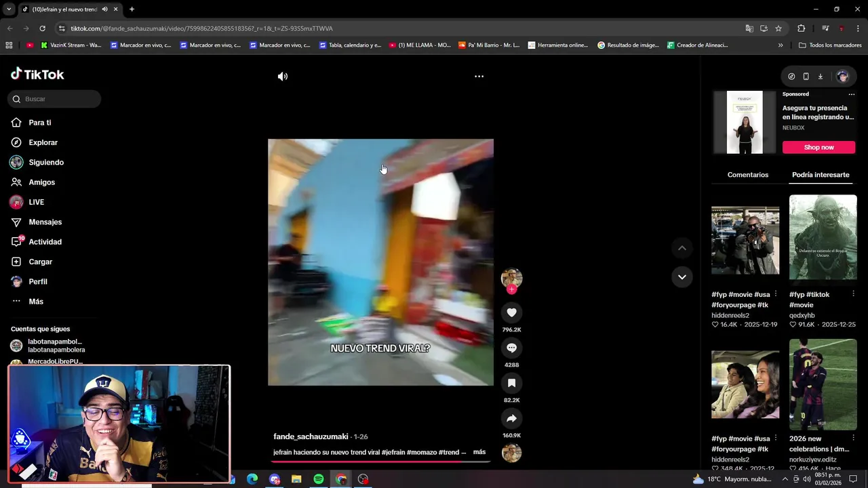Open the 2026 new celebrations video thumbnail
868x488 pixels.
823,384
